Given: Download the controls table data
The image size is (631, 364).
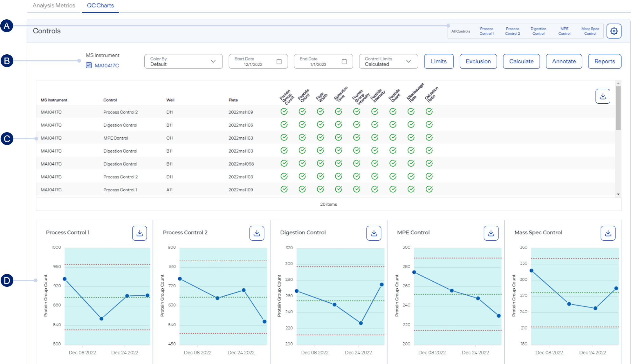Looking at the screenshot, I should click(603, 96).
